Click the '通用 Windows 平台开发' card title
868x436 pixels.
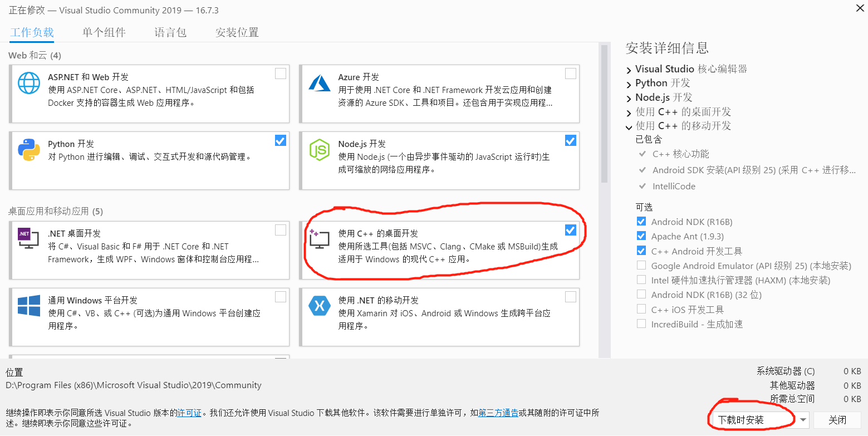(x=92, y=300)
